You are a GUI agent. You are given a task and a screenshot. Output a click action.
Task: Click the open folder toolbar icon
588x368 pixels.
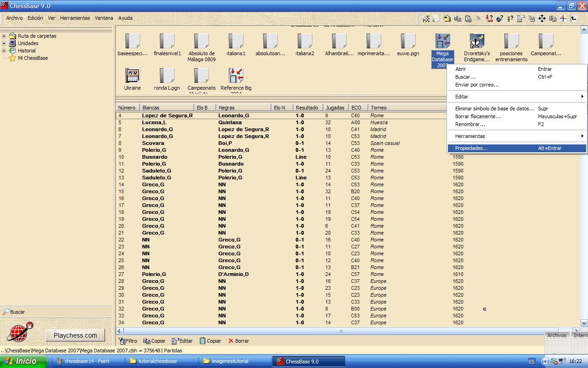[x=447, y=18]
